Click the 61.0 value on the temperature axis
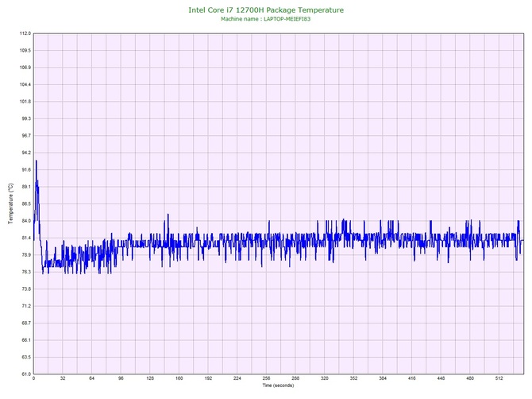This screenshot has height=399, width=532. [x=25, y=374]
